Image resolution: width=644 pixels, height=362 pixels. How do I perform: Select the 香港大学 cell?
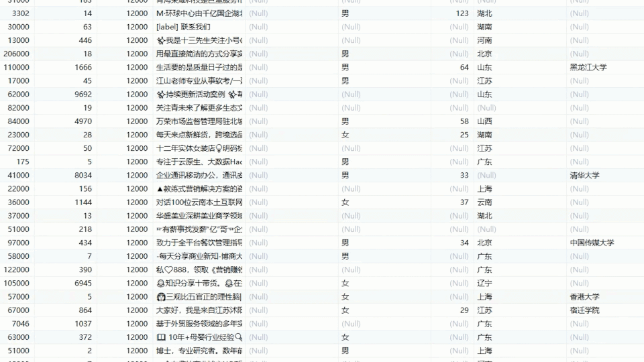point(584,297)
